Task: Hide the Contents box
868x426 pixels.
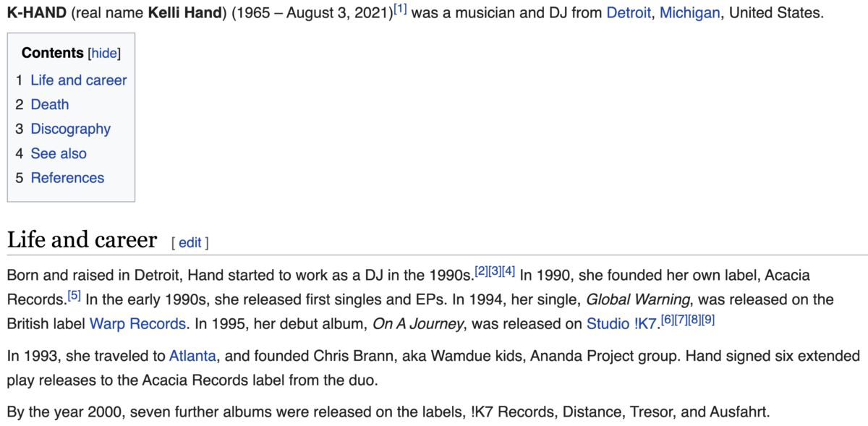Action: point(104,53)
